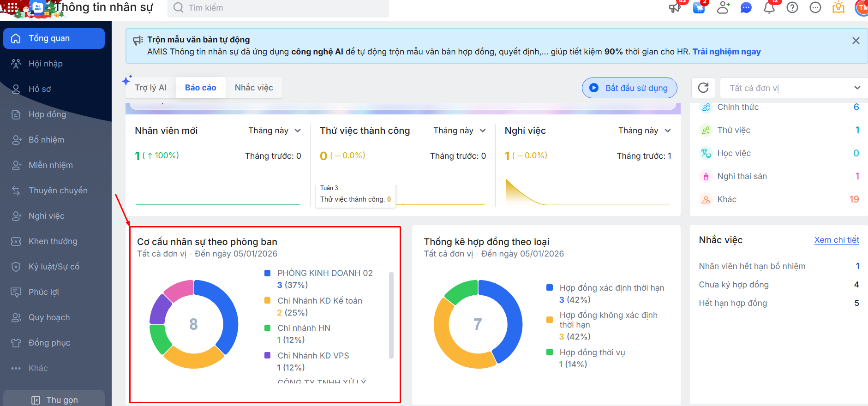Open the app grid launcher icon
This screenshot has width=868, height=406.
9,7
